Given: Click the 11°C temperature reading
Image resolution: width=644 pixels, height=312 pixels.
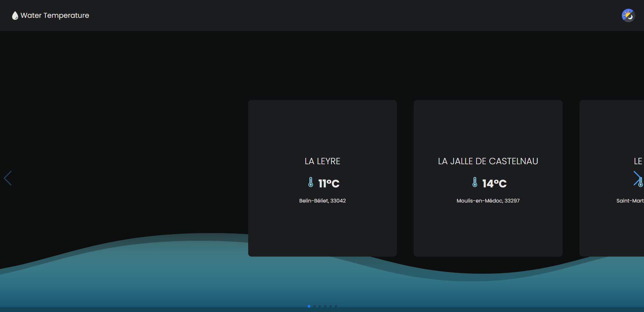Looking at the screenshot, I should (329, 183).
